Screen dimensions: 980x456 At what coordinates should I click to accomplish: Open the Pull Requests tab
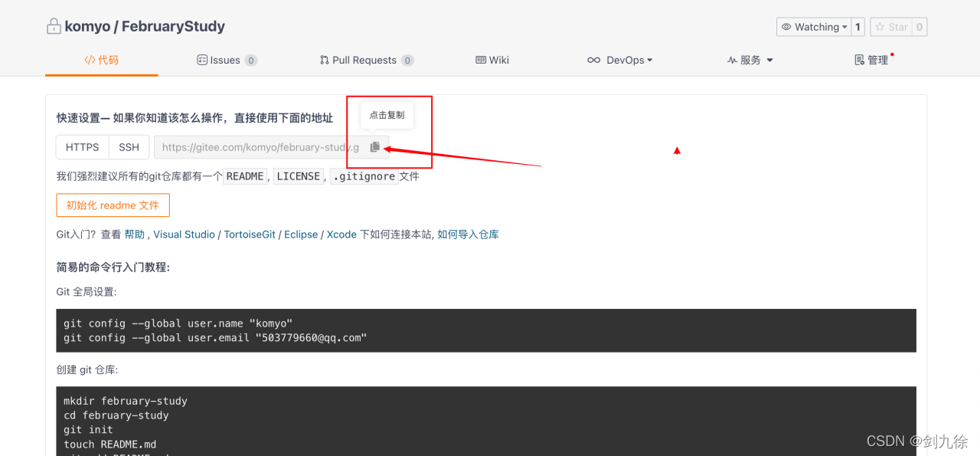[x=366, y=60]
